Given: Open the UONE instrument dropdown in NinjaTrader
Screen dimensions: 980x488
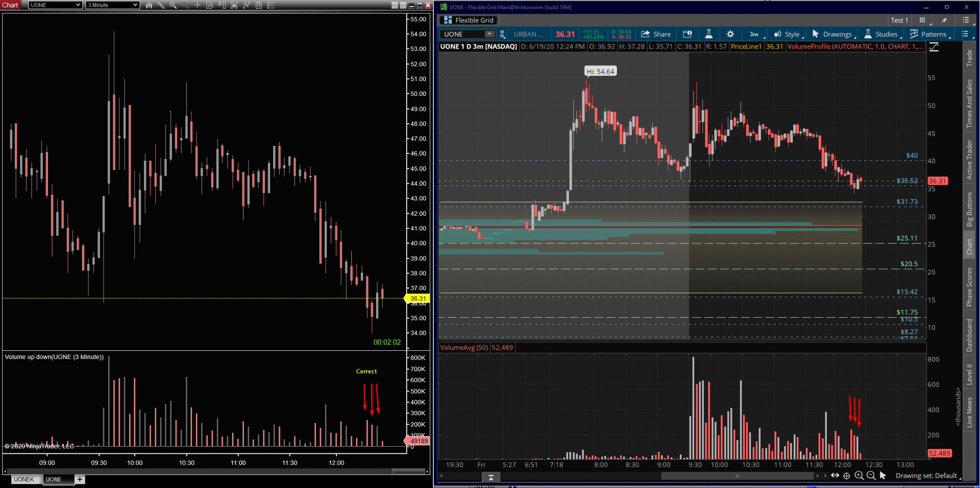Looking at the screenshot, I should pos(56,5).
